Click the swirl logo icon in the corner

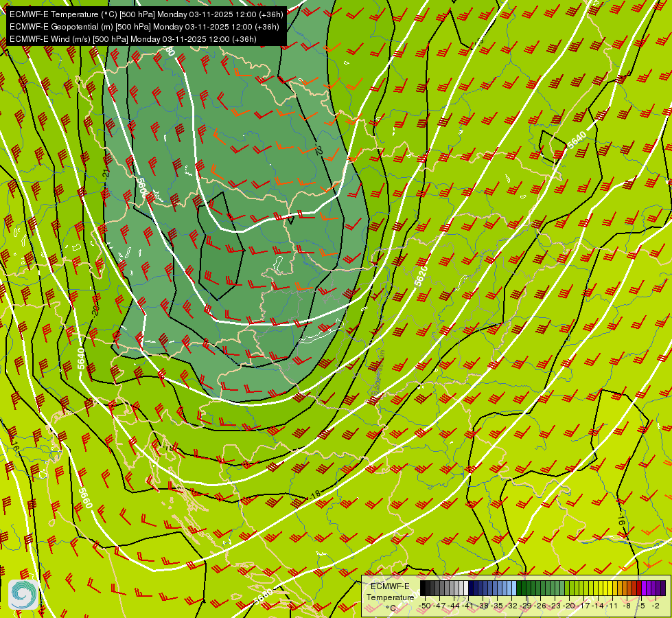pos(23,595)
